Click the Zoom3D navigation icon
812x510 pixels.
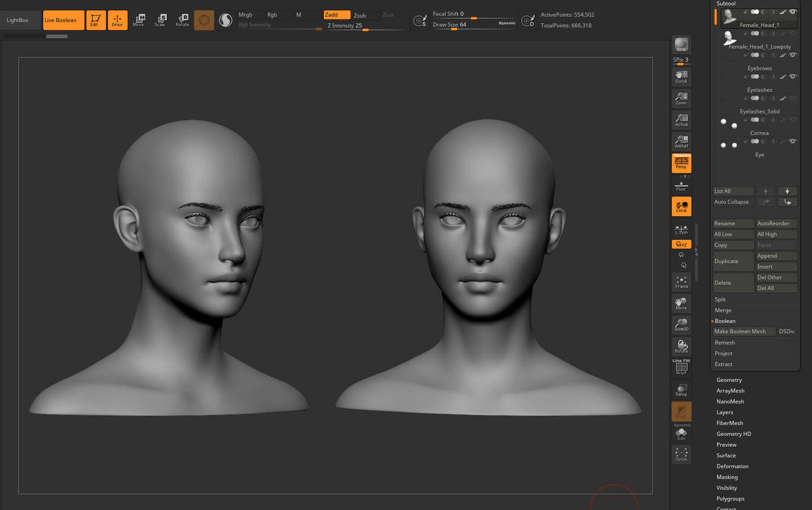tap(681, 325)
